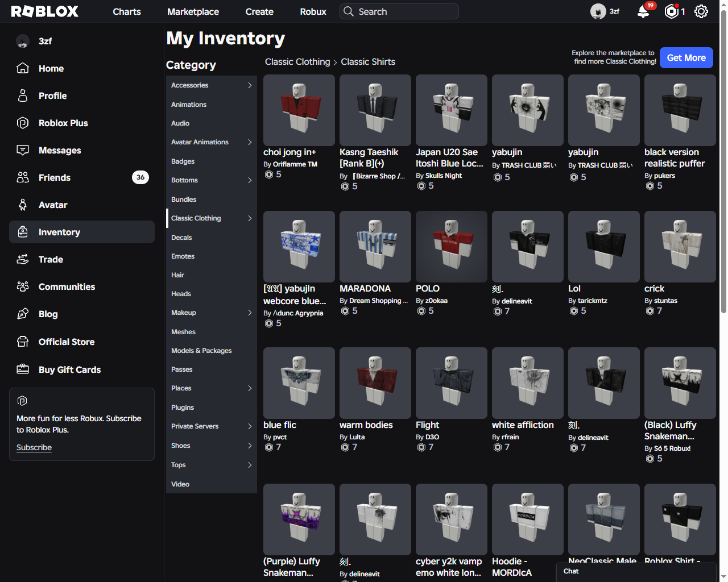Click the 3zf avatar in header
728x582 pixels.
click(598, 11)
